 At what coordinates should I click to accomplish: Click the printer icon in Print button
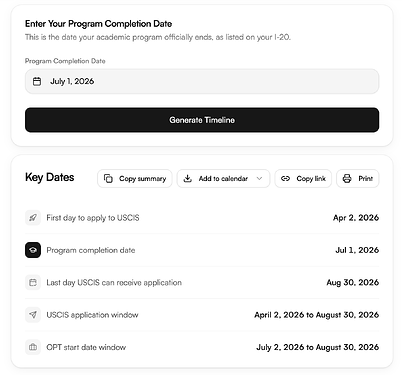click(347, 179)
